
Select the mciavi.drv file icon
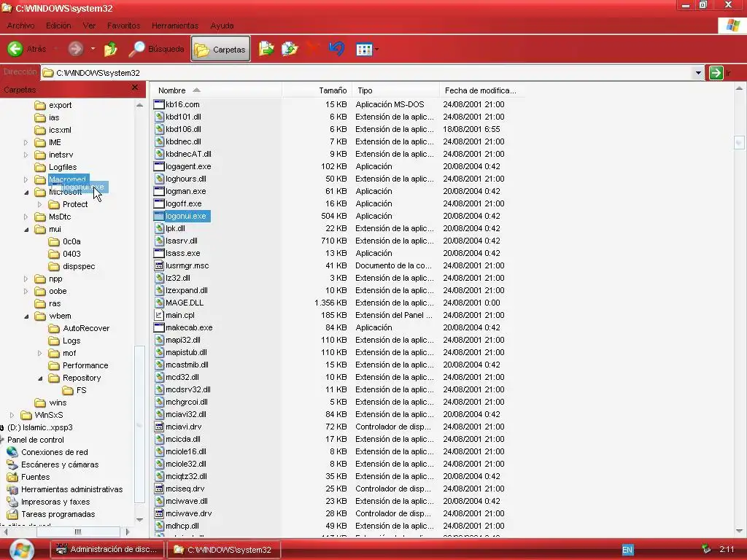tap(159, 427)
